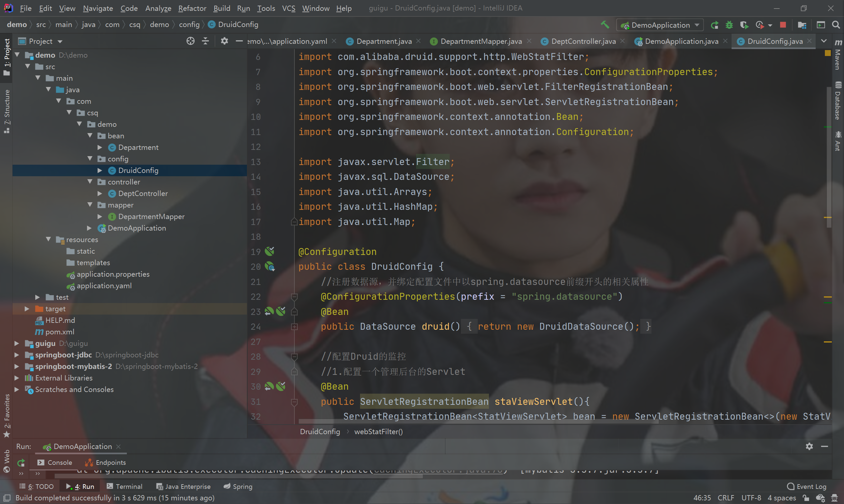
Task: Switch to the DeptController.java editor tab
Action: click(583, 41)
